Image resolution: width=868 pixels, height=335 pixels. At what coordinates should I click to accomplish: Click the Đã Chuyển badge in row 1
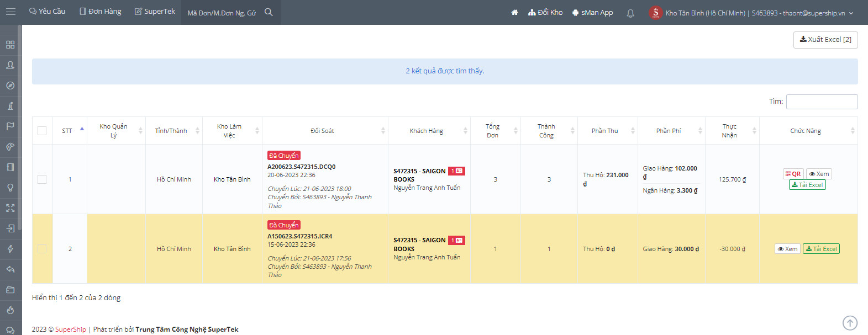pos(284,156)
